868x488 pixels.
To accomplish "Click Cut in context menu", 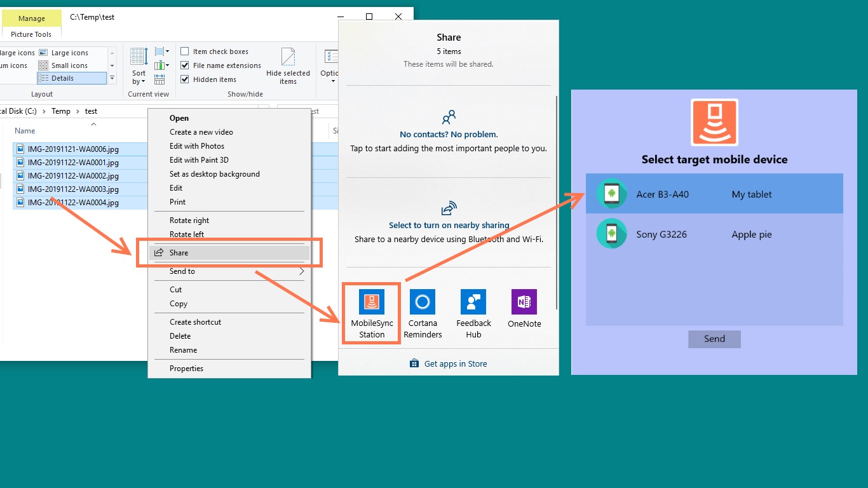I will click(x=176, y=290).
